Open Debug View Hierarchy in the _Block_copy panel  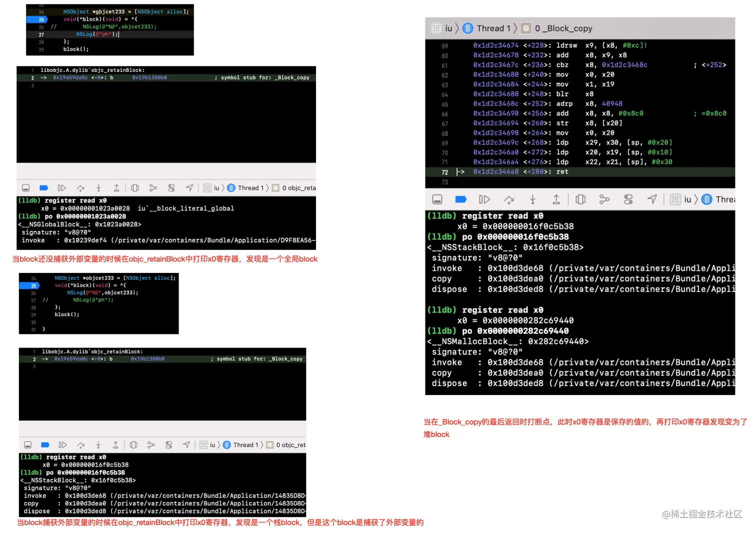[580, 199]
